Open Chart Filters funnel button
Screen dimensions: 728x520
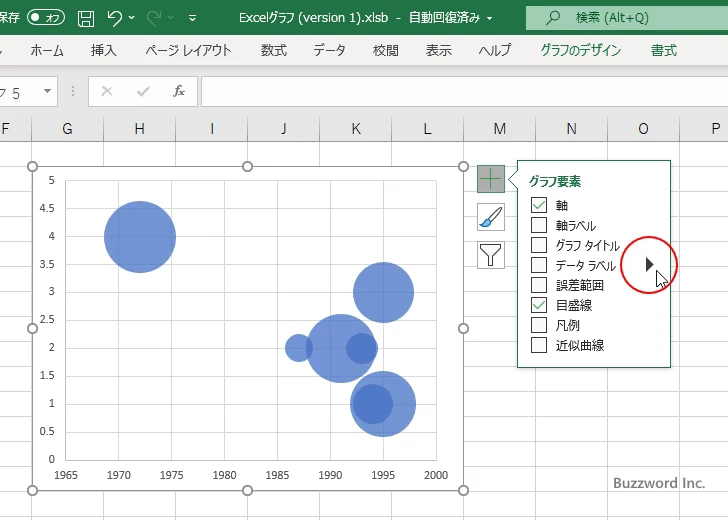(x=491, y=255)
